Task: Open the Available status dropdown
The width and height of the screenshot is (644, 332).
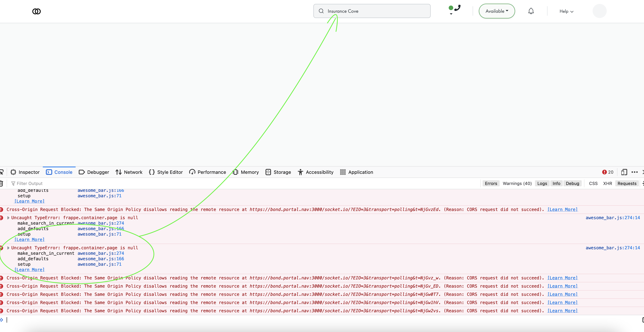Action: [496, 11]
